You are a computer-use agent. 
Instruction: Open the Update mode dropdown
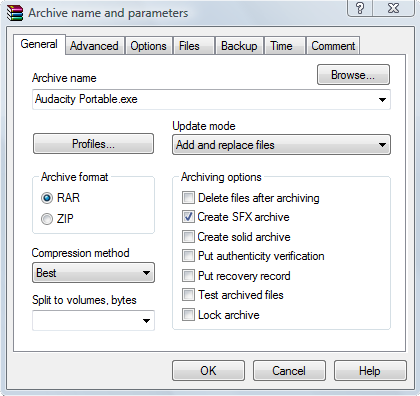[x=281, y=145]
